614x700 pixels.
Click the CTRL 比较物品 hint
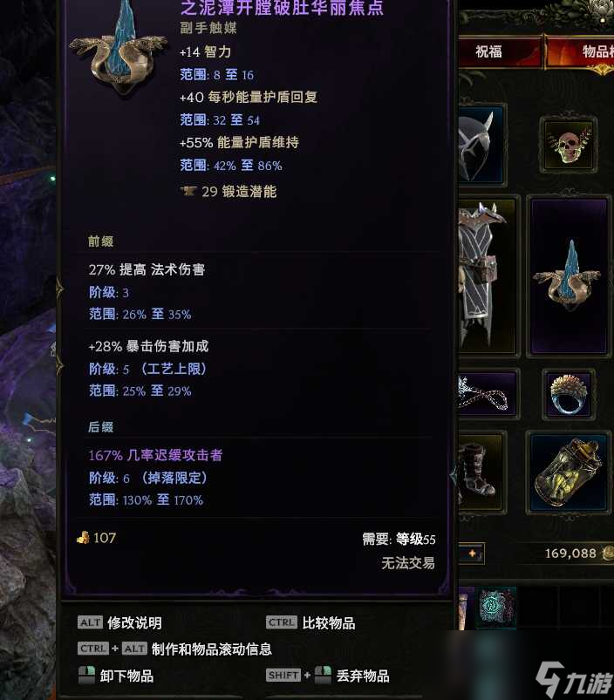(x=310, y=622)
